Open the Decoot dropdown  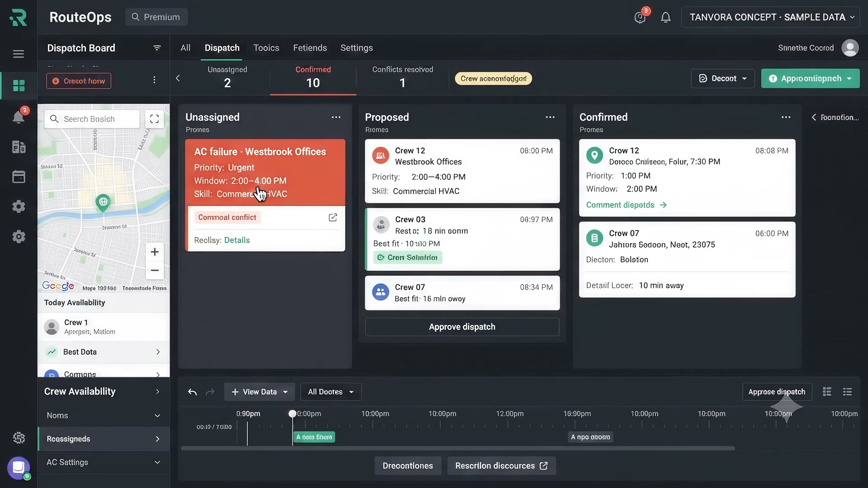[722, 79]
